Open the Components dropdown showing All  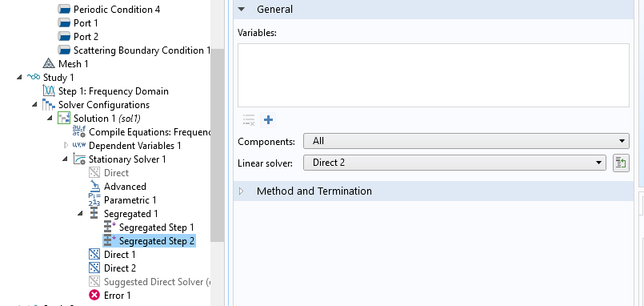pos(466,141)
